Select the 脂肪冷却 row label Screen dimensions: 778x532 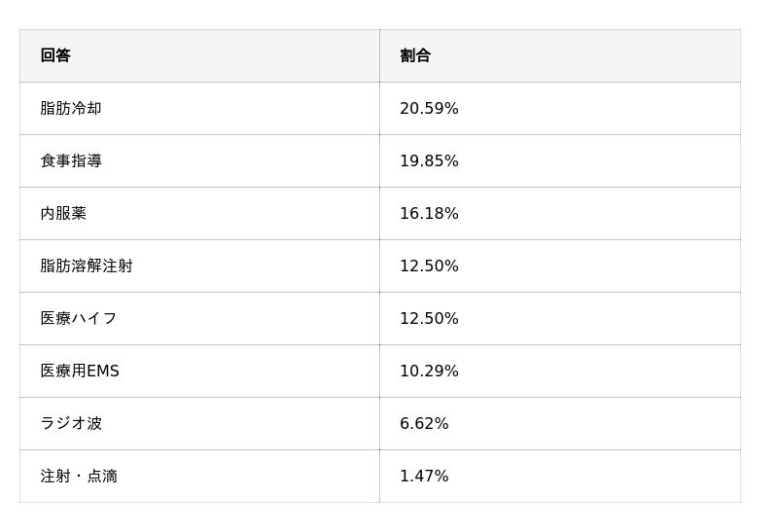click(x=71, y=108)
